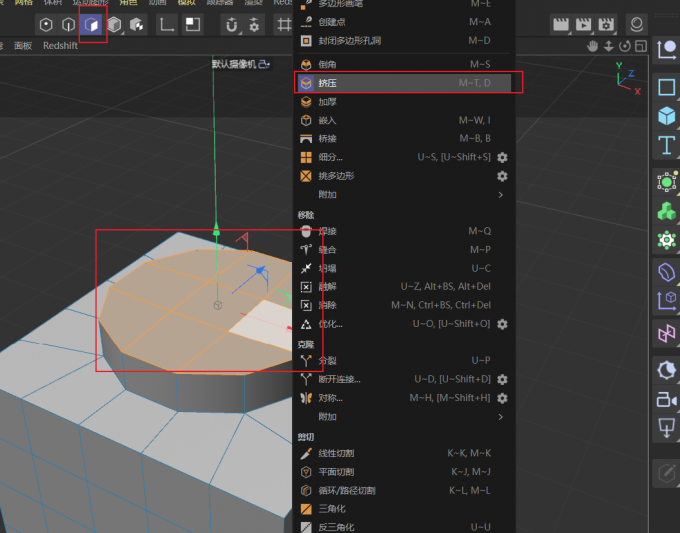Render active view clapperboard icon
The width and height of the screenshot is (680, 533).
[x=561, y=24]
